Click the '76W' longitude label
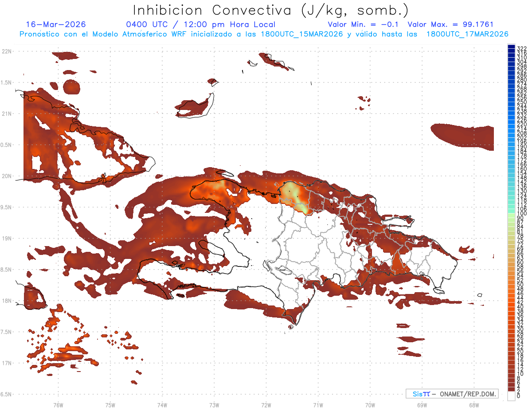Screen dimensions: 532x411 click(58, 405)
